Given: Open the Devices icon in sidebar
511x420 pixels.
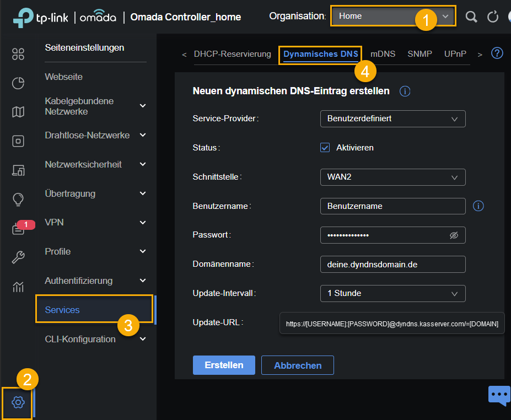Looking at the screenshot, I should coord(18,141).
